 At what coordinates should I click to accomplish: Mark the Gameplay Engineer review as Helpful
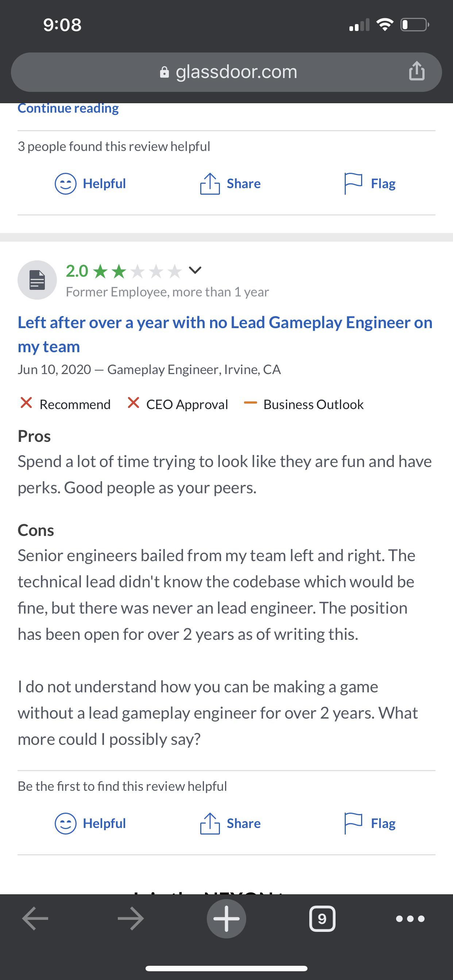click(90, 824)
